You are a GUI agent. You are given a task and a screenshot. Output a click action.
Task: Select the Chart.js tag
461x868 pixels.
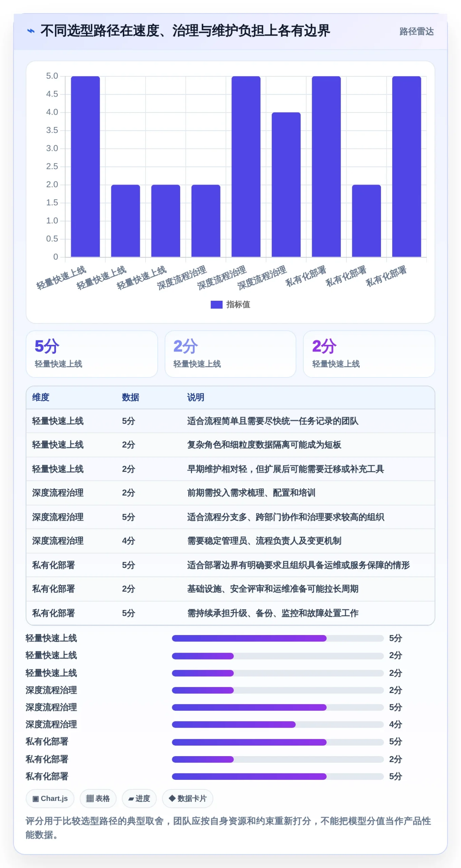click(x=50, y=798)
